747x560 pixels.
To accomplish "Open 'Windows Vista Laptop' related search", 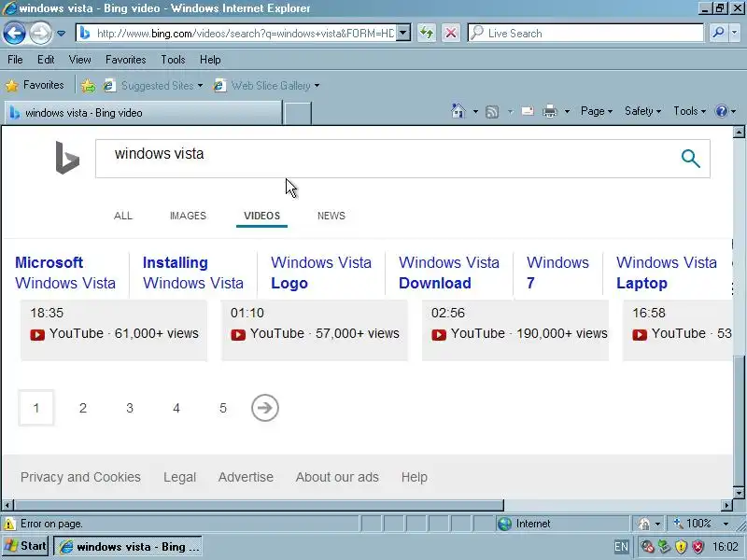I will pos(666,273).
